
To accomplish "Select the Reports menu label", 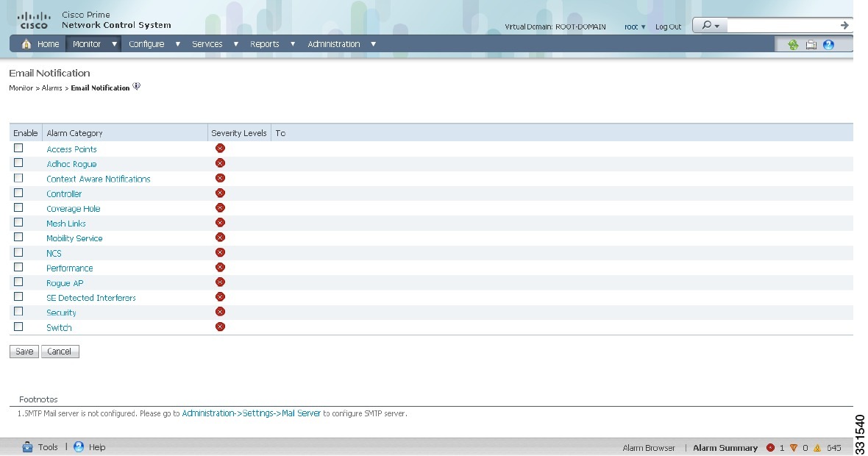I will (x=265, y=44).
